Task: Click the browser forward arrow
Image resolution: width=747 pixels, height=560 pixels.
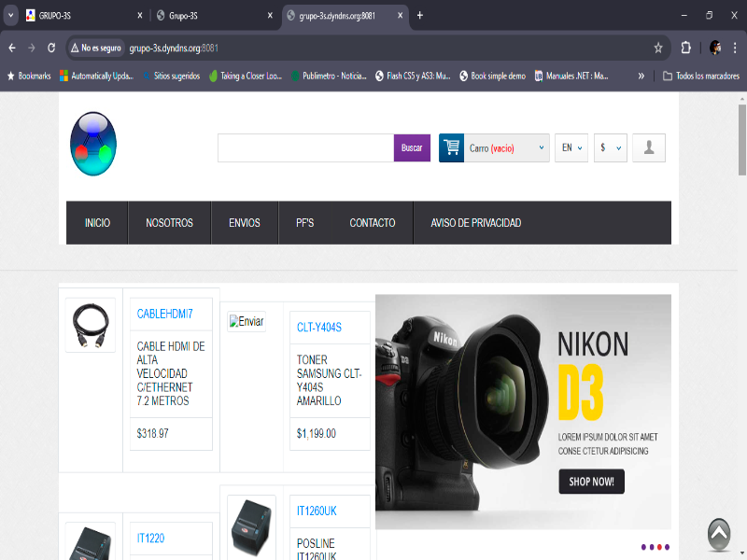Action: pos(32,49)
